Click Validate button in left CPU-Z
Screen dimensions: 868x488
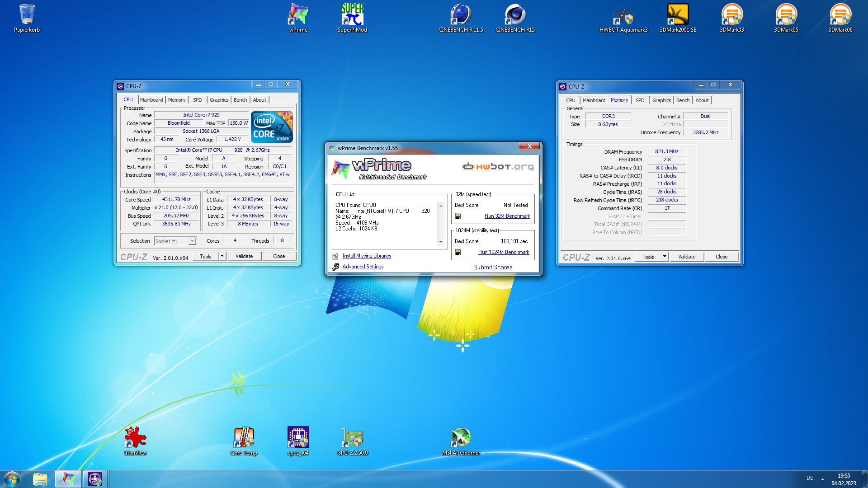tap(244, 256)
